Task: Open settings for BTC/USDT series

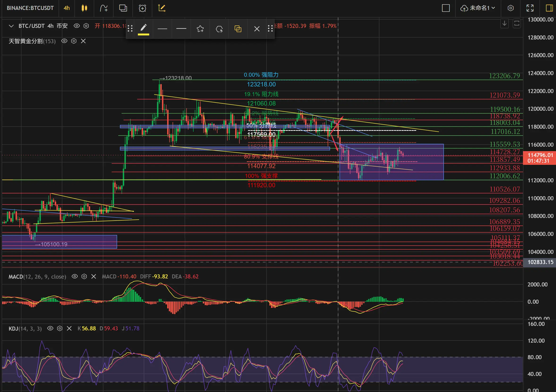Action: 86,26
